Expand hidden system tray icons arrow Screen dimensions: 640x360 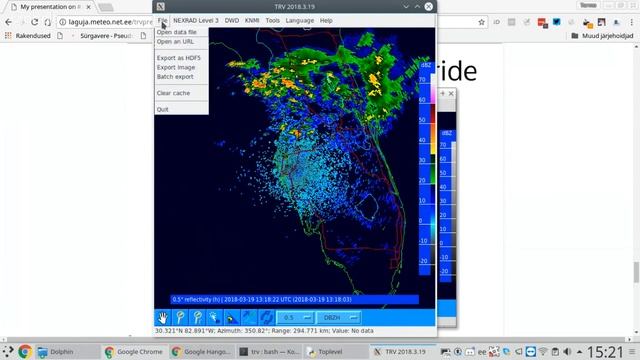pos(580,351)
